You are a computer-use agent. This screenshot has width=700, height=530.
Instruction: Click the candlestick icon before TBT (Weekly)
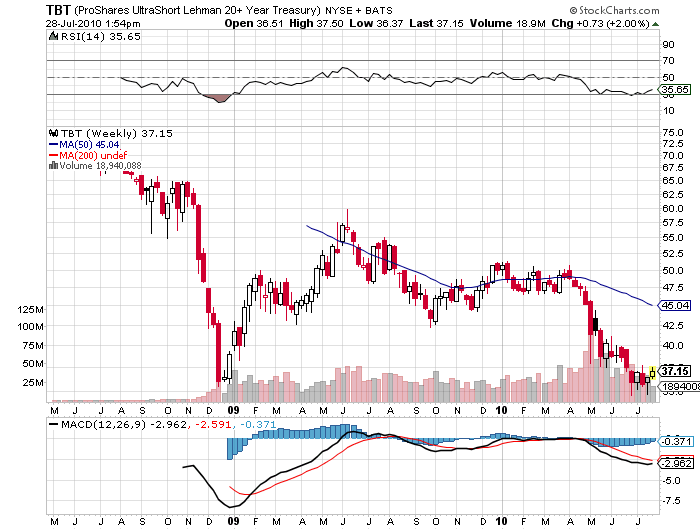pyautogui.click(x=54, y=133)
